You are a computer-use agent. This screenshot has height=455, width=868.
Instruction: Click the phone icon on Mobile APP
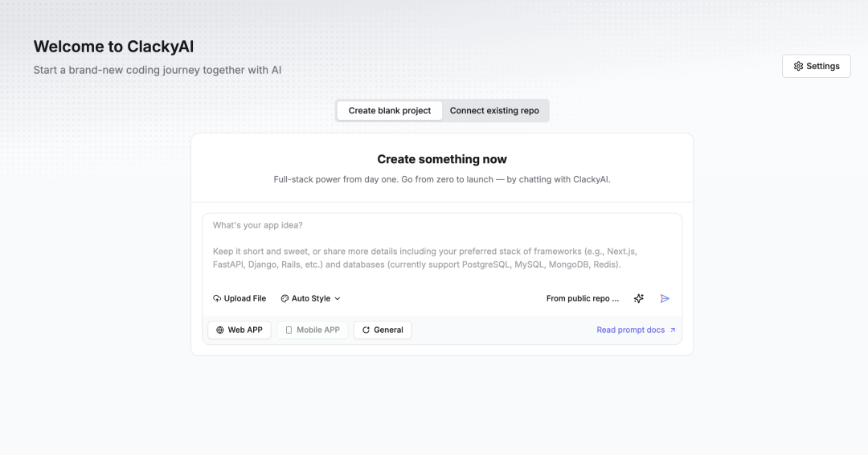coord(289,330)
